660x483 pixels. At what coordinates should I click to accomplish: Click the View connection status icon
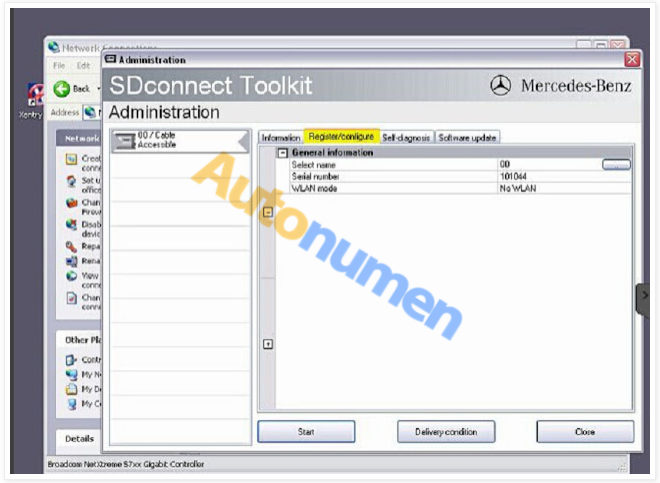click(72, 276)
